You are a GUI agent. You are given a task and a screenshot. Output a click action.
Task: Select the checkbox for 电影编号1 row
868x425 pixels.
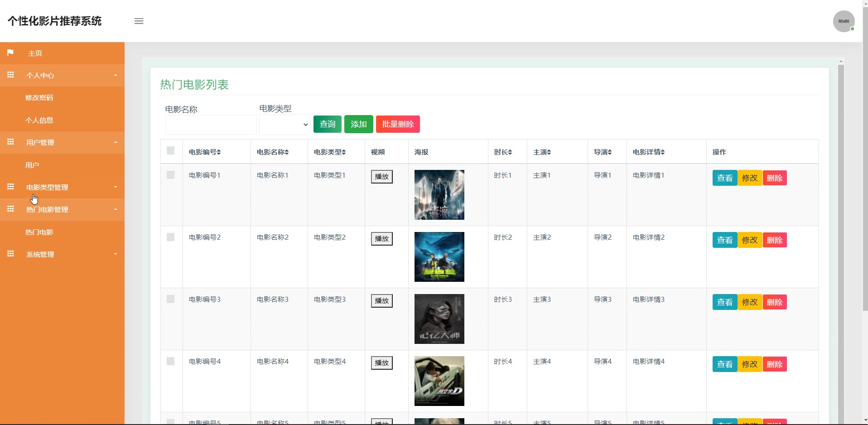coord(171,175)
